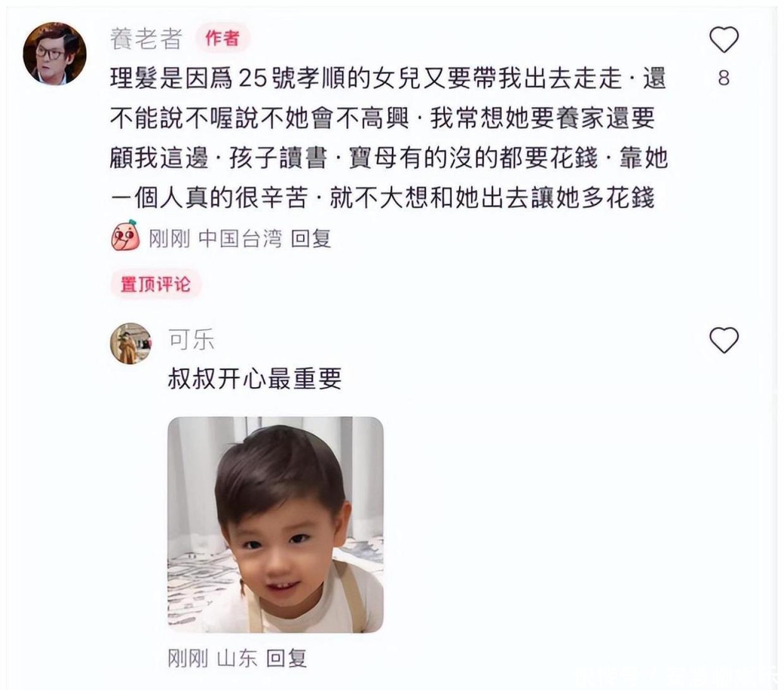Tap the like count 8
The width and height of the screenshot is (784, 690).
tap(723, 78)
